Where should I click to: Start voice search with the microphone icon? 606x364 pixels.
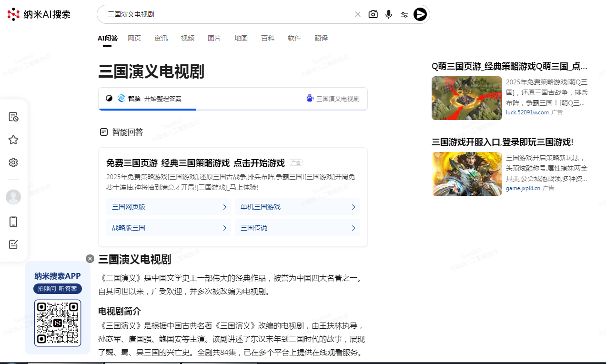(x=388, y=14)
